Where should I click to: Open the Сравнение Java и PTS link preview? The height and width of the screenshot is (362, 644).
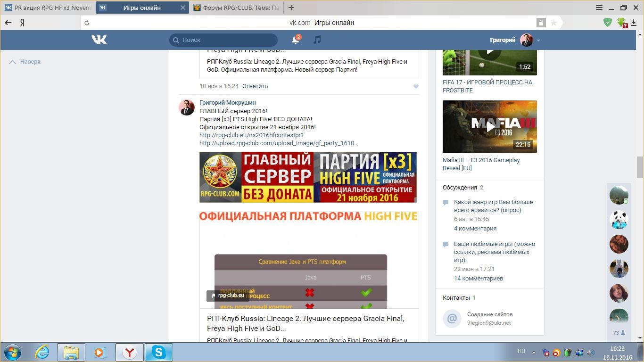[x=309, y=260]
